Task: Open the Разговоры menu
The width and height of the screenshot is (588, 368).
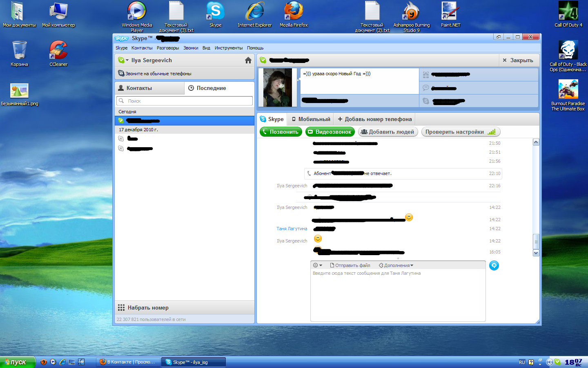Action: pyautogui.click(x=168, y=48)
